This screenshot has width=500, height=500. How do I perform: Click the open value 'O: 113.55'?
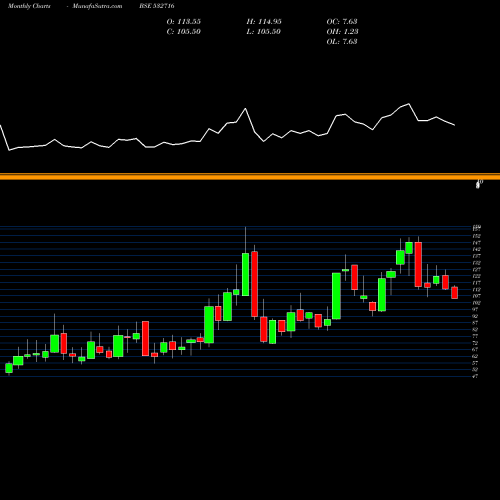click(x=184, y=22)
